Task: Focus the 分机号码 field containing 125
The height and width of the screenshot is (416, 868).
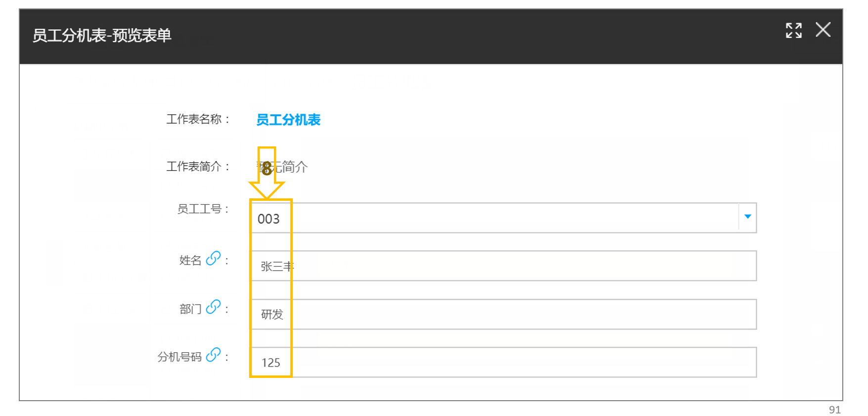Action: click(503, 362)
